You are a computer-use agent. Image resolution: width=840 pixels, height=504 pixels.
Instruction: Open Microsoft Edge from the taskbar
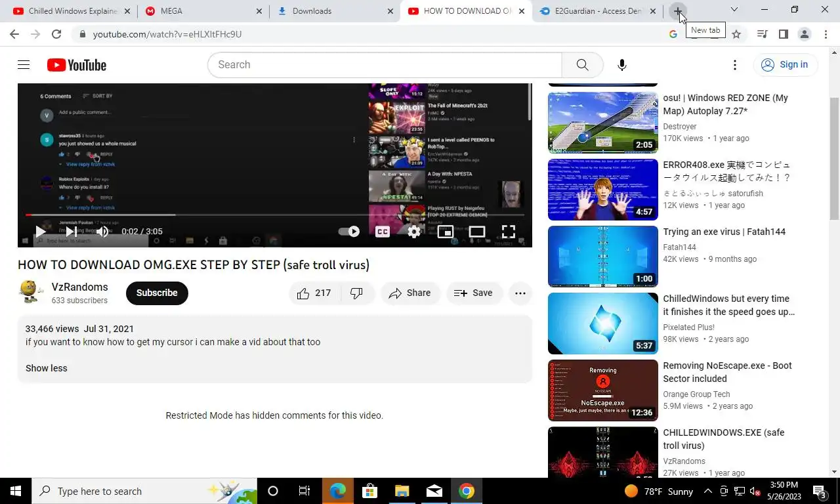[x=337, y=491]
